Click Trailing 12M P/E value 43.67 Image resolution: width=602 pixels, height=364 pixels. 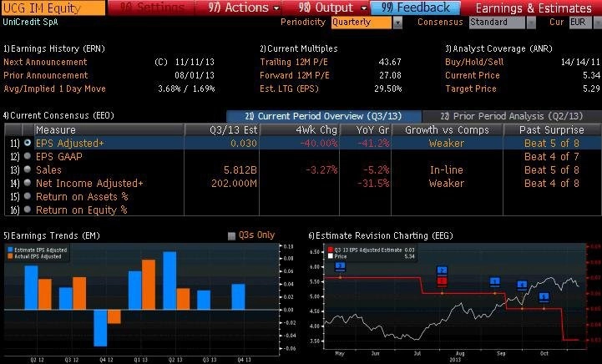390,63
